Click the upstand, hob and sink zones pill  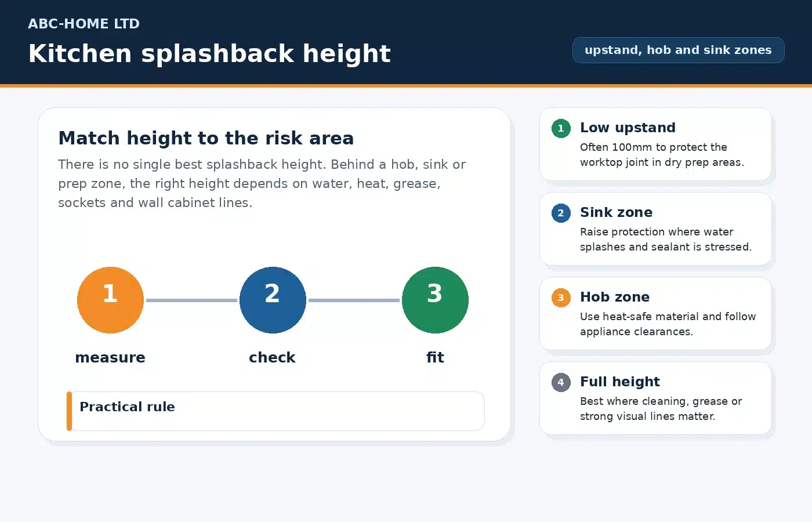(678, 50)
